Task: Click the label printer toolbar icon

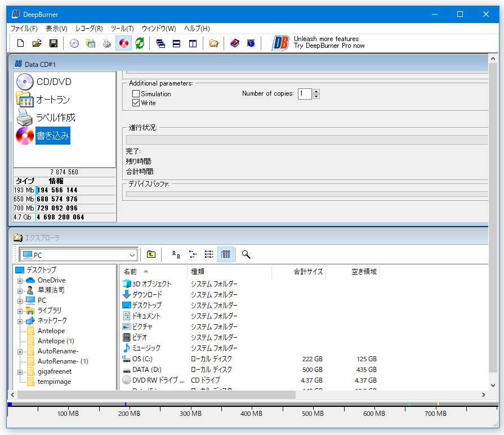Action: [x=107, y=43]
